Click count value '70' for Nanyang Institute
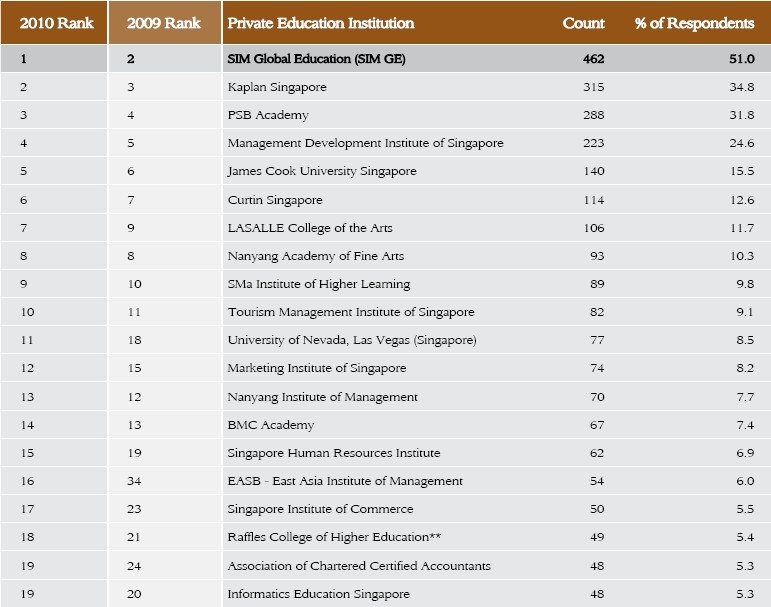The width and height of the screenshot is (771, 607). click(597, 396)
